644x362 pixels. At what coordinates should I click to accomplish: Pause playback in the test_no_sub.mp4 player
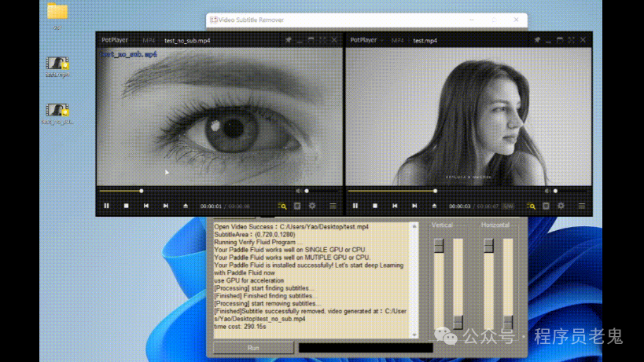coord(106,206)
